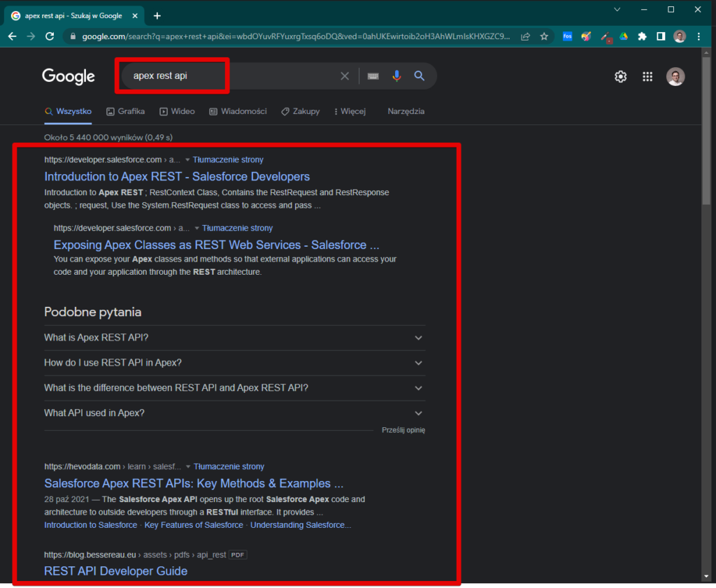Open the Chrome three-dot menu
This screenshot has width=716, height=588.
coord(699,36)
